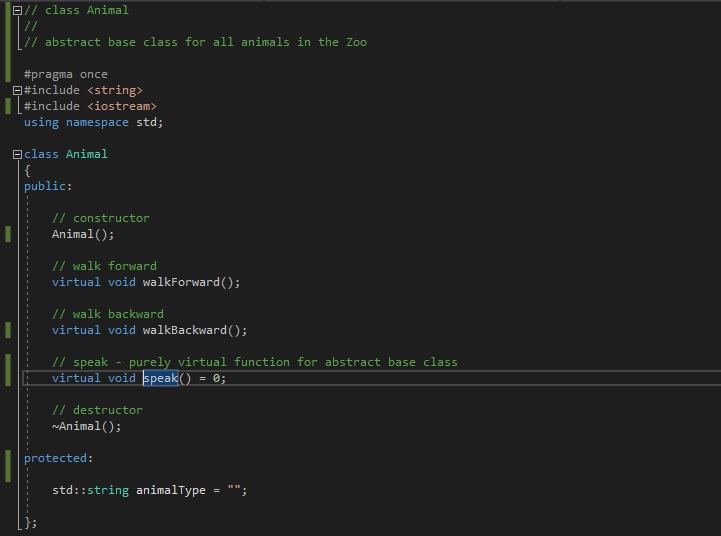Click the animalType variable name

(x=170, y=490)
